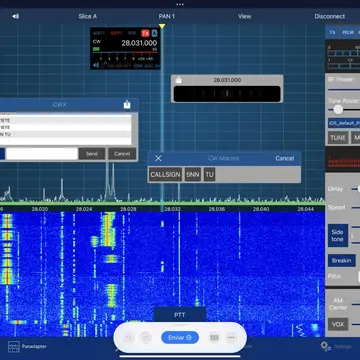Screen dimensions: 360x360
Task: Tap Cancel in the CW Macros header
Action: pyautogui.click(x=285, y=158)
